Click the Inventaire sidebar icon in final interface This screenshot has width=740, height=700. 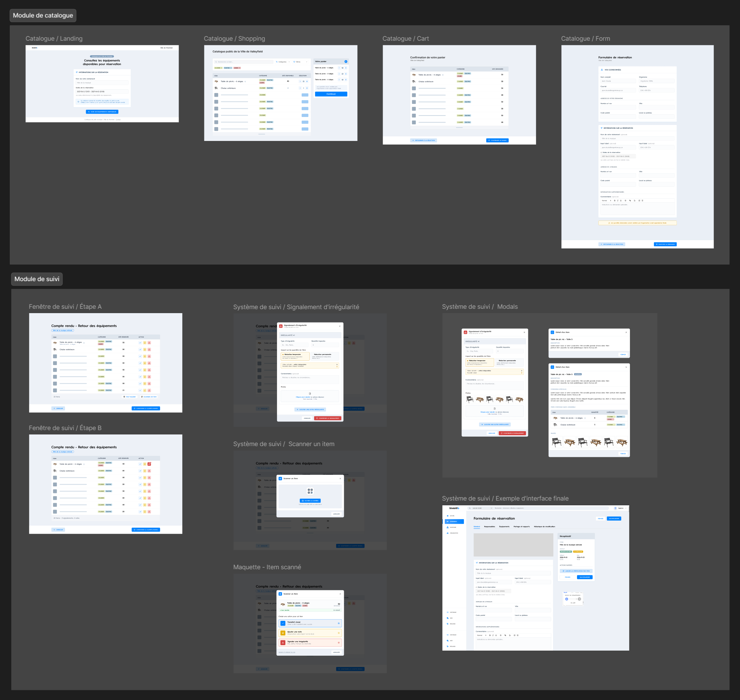pyautogui.click(x=448, y=527)
